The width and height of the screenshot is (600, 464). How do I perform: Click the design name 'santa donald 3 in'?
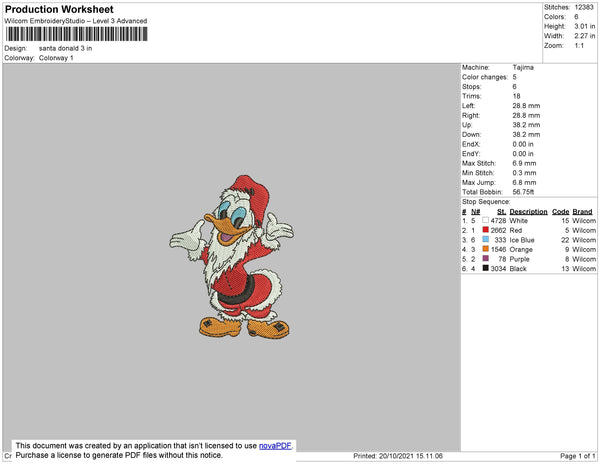pos(65,48)
